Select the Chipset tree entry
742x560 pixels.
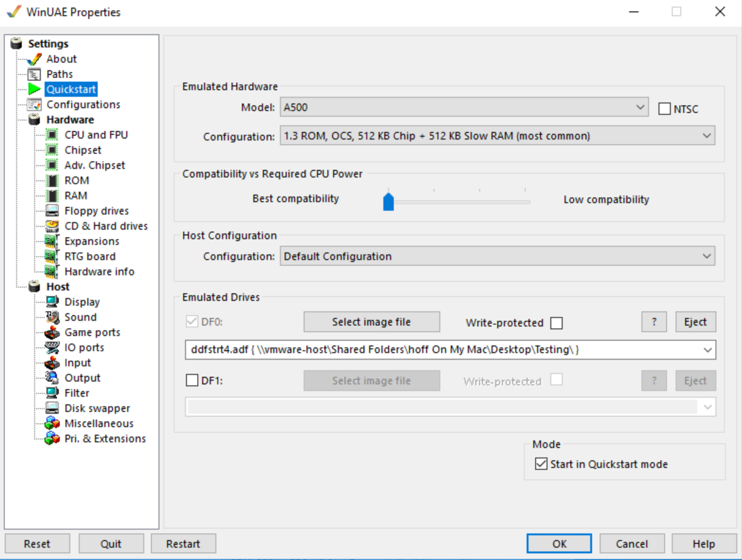coord(83,150)
